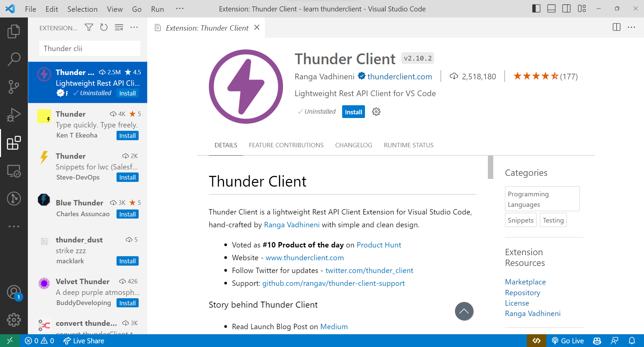Open Source Control view
Image resolution: width=644 pixels, height=347 pixels.
14,87
